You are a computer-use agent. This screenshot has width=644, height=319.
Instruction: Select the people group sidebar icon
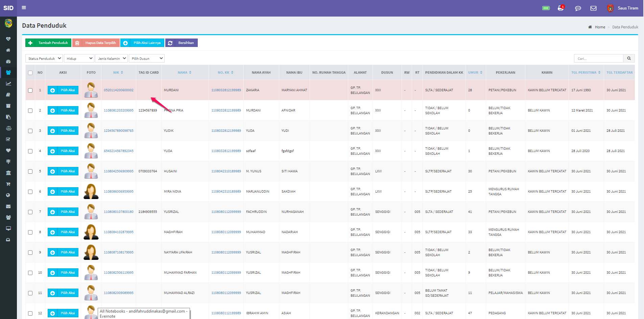[x=8, y=72]
